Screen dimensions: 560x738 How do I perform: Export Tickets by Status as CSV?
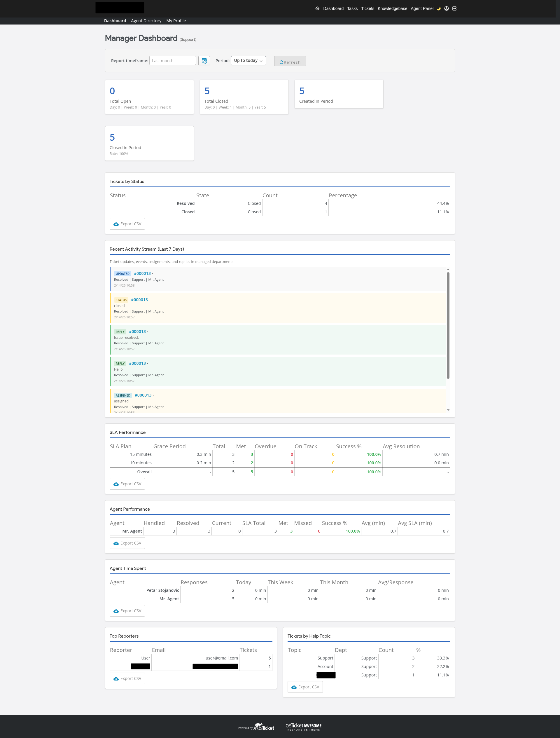(127, 224)
